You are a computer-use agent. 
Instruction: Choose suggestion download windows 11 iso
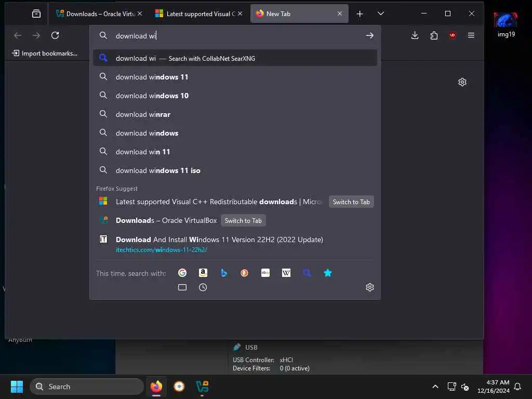[x=235, y=170]
